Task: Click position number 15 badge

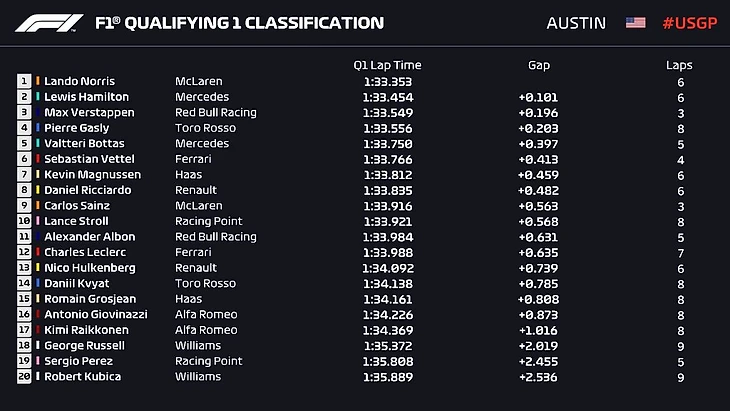Action: 24,299
